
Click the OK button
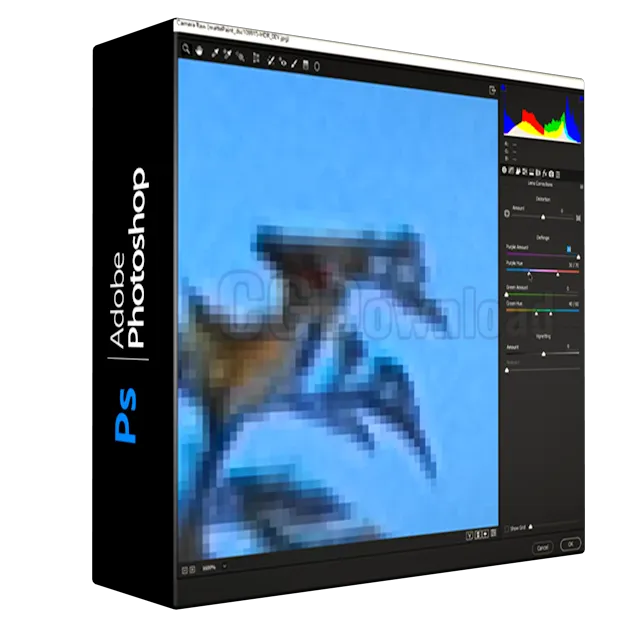click(x=571, y=544)
